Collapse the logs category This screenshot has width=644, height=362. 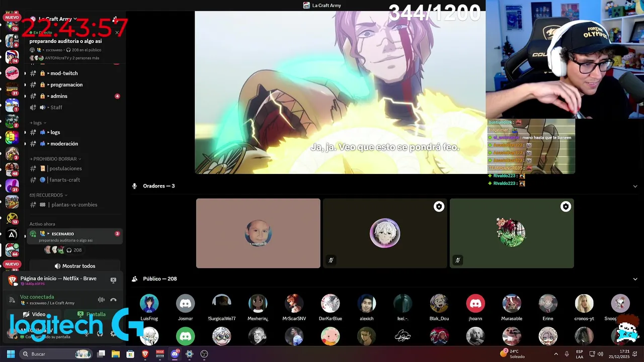click(38, 123)
